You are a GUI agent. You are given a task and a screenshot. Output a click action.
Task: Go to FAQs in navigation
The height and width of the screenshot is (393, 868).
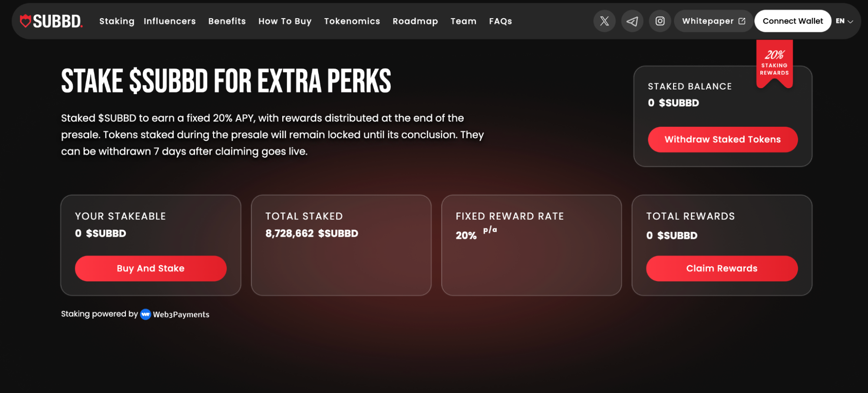(x=500, y=21)
